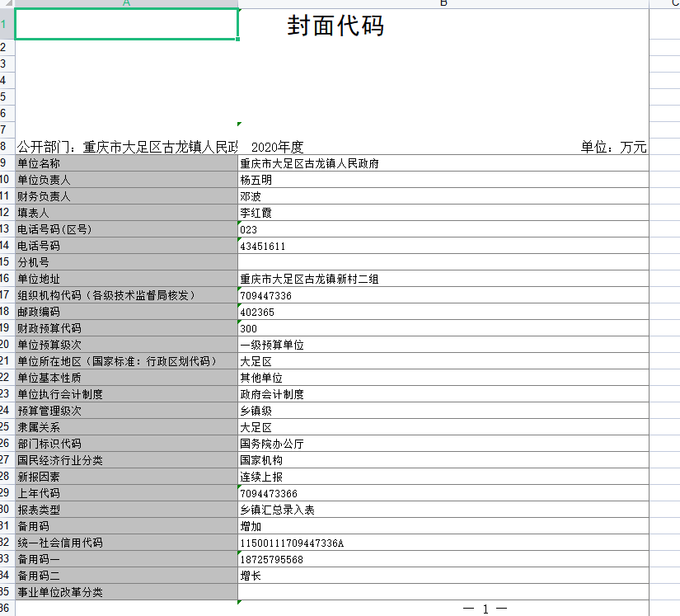
Task: Select the 新报因素 label cell
Action: pos(126,477)
